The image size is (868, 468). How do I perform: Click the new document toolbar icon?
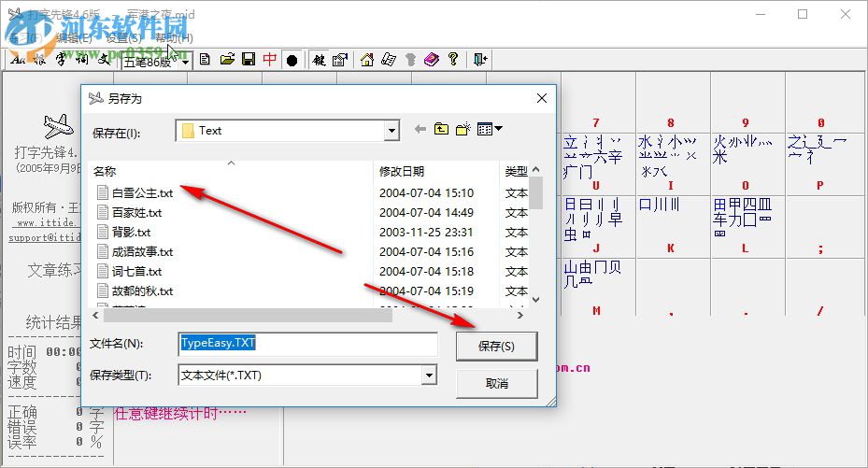[205, 59]
